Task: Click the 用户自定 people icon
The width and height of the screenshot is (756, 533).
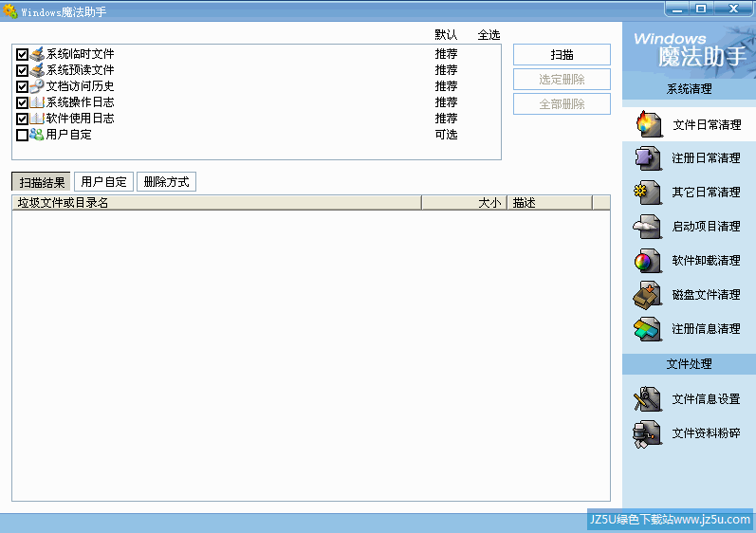Action: click(x=37, y=135)
